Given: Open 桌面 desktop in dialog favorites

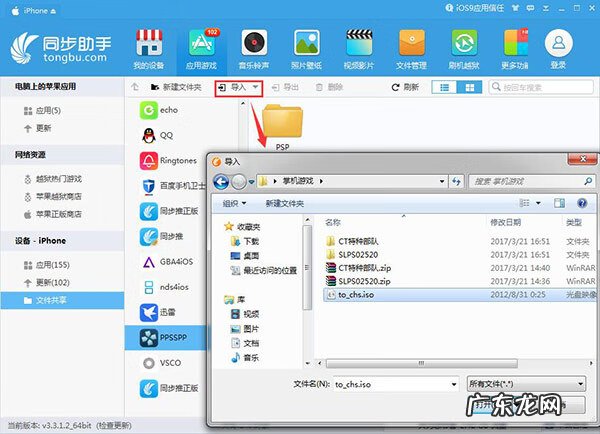Looking at the screenshot, I should pos(245,256).
